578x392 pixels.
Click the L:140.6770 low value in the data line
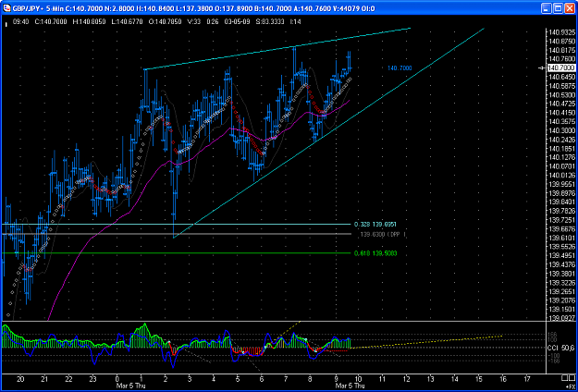(x=128, y=22)
